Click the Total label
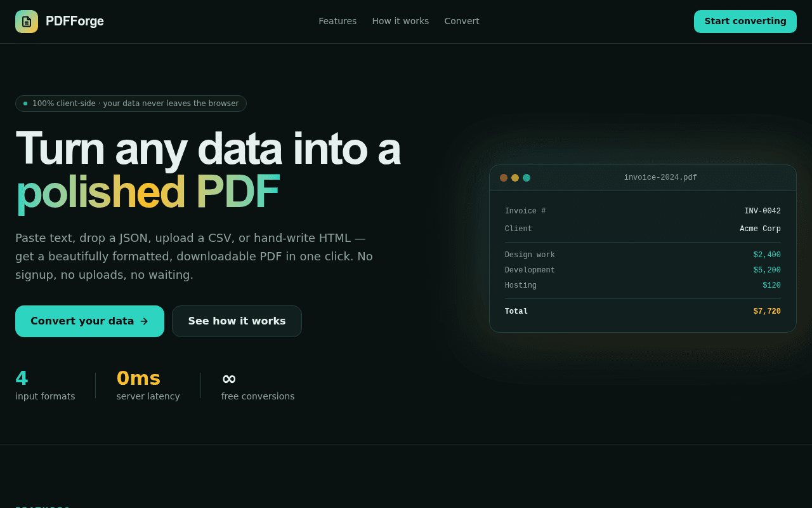The height and width of the screenshot is (508, 812). [x=516, y=312]
